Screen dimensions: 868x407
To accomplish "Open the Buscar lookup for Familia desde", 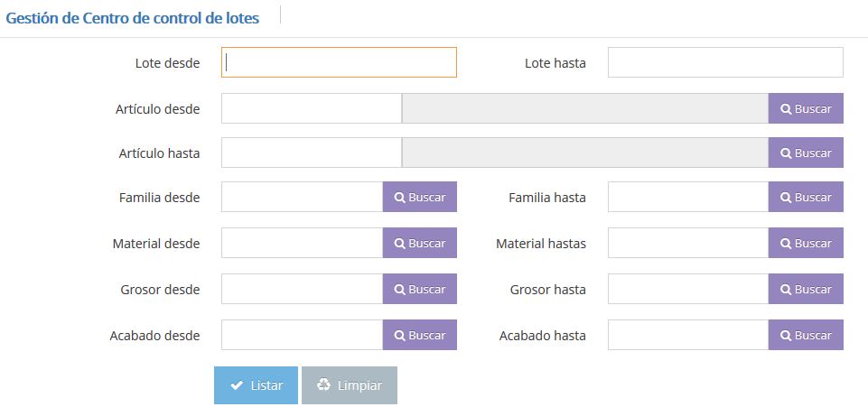I will click(420, 197).
